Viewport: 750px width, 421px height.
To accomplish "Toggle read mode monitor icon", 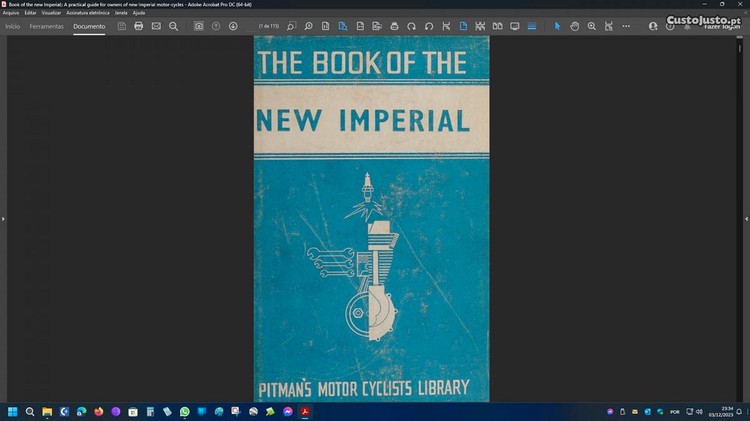I will coord(515,26).
